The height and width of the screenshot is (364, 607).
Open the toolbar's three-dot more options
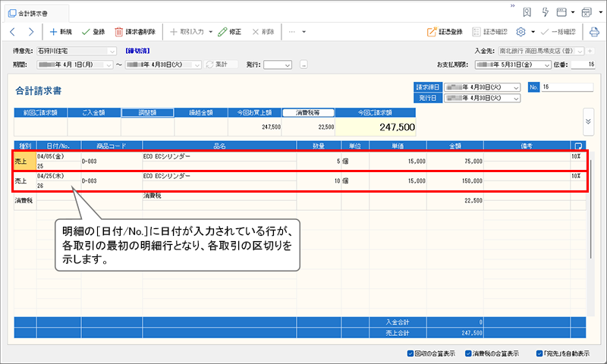click(x=292, y=32)
